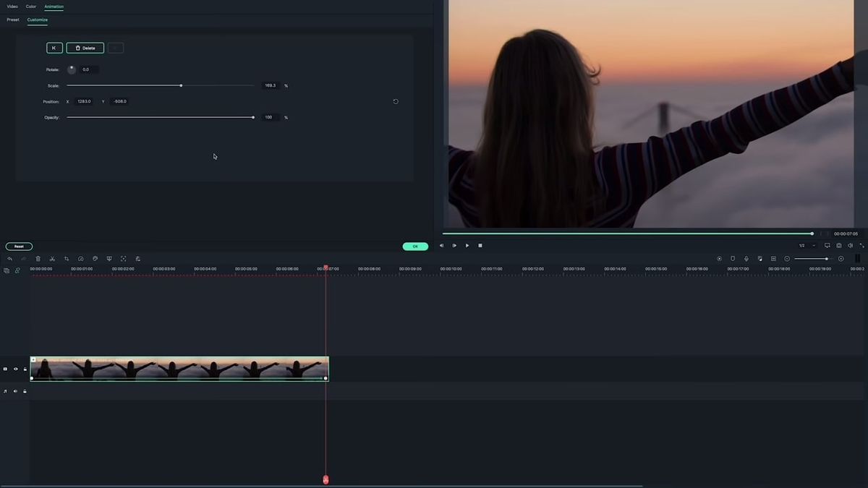This screenshot has width=868, height=488.
Task: Switch to the Color tab
Action: coord(31,6)
